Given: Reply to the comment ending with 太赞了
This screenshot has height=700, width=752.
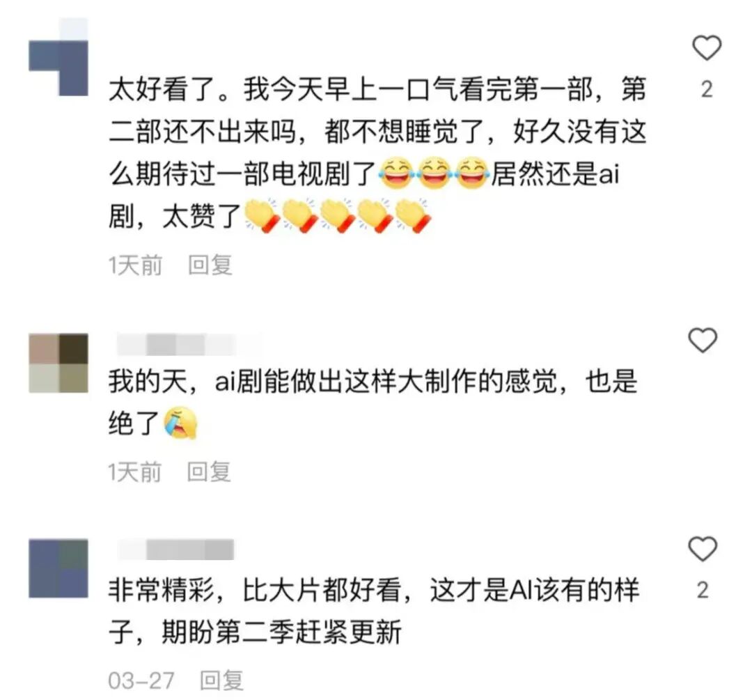Looking at the screenshot, I should coord(210,265).
